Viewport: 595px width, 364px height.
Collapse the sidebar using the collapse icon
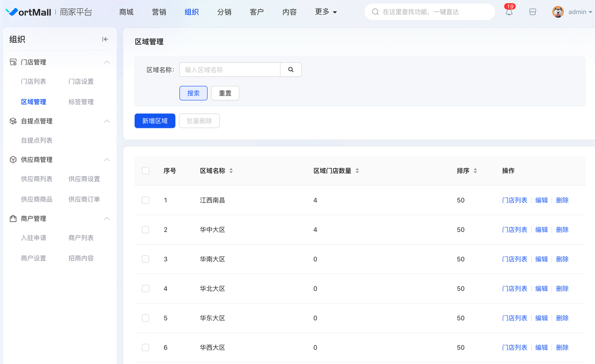[x=105, y=39]
